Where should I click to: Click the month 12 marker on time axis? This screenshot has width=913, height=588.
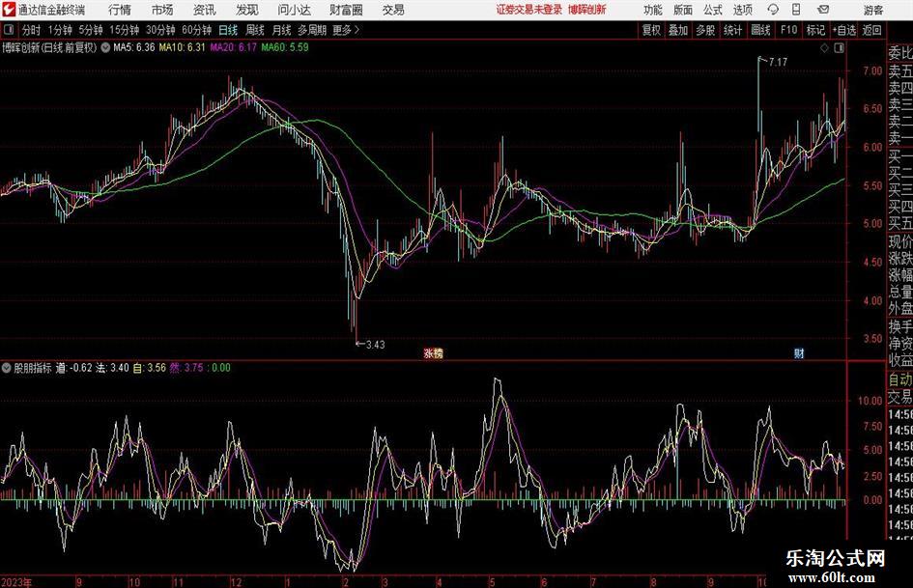click(236, 582)
